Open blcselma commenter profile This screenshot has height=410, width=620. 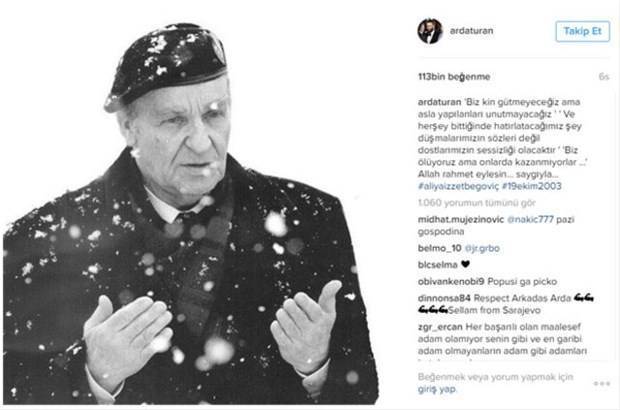pyautogui.click(x=438, y=265)
